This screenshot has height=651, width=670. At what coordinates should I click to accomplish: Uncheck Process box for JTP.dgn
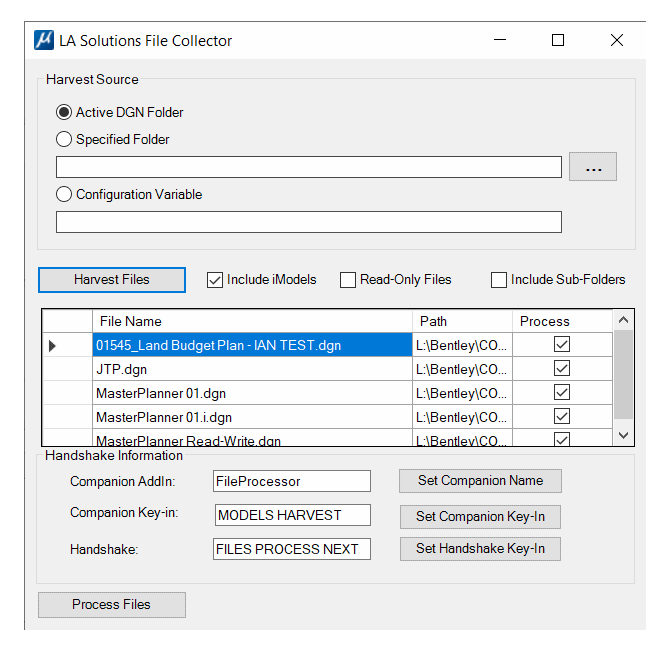pyautogui.click(x=562, y=369)
